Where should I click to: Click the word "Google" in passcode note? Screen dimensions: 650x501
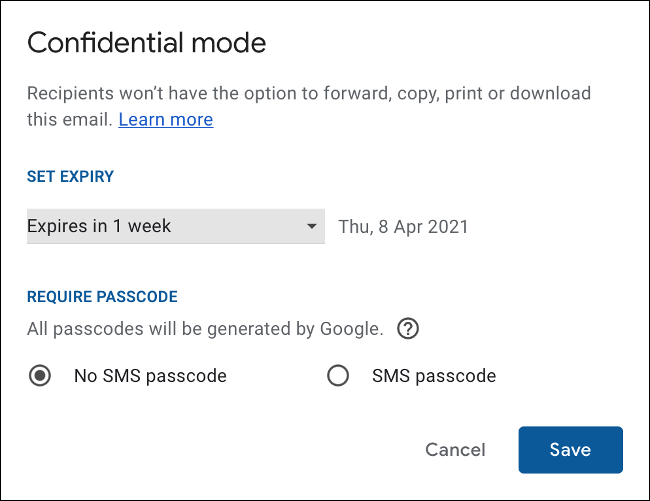(349, 328)
